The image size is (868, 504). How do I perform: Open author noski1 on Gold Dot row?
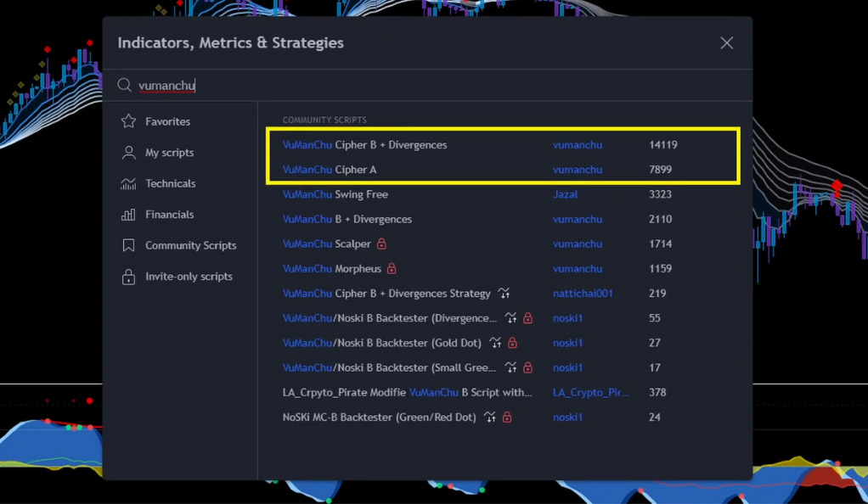coord(568,343)
